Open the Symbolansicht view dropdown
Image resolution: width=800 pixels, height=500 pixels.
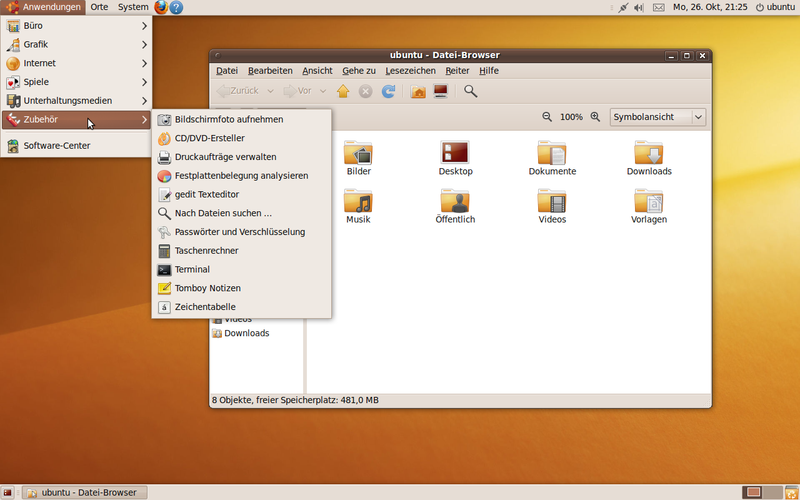point(658,117)
